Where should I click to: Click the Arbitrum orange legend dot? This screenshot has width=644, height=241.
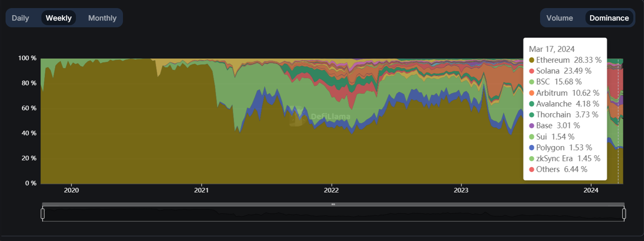point(532,93)
